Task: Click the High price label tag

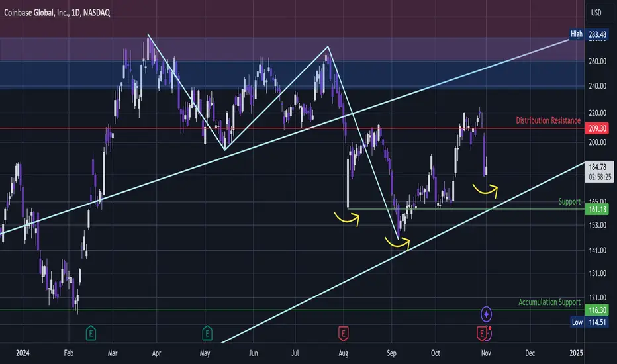Action: 577,34
